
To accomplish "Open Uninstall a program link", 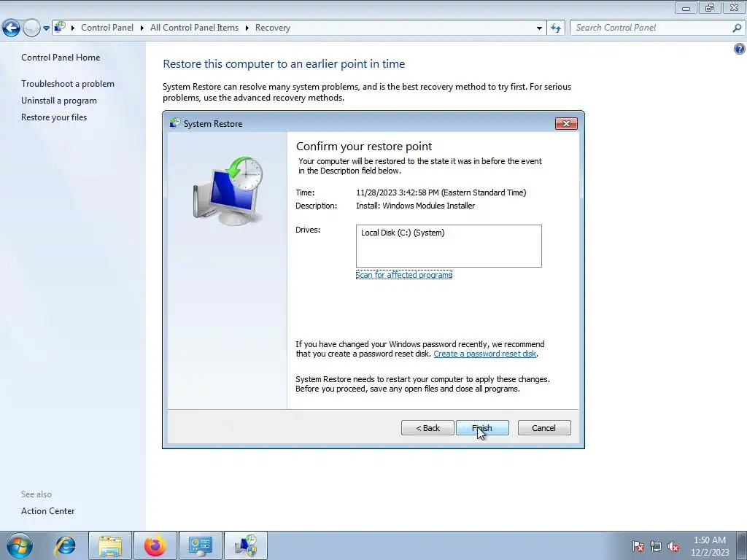I will (x=59, y=101).
